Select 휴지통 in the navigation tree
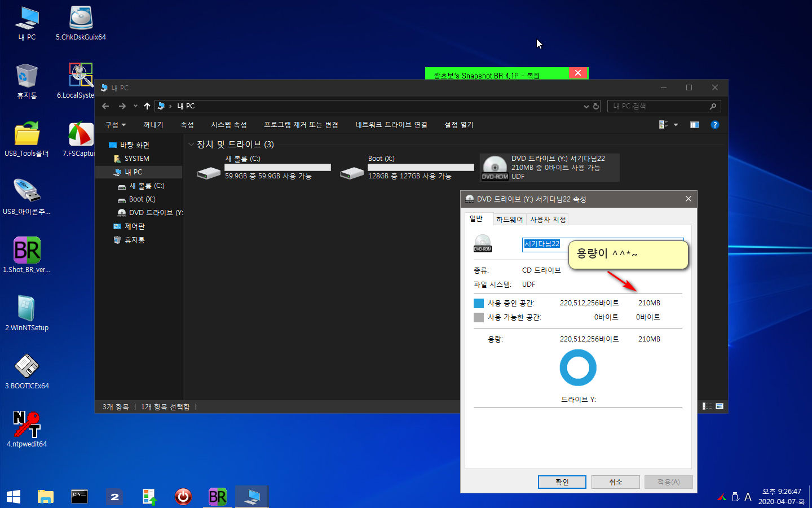This screenshot has width=812, height=508. tap(134, 240)
